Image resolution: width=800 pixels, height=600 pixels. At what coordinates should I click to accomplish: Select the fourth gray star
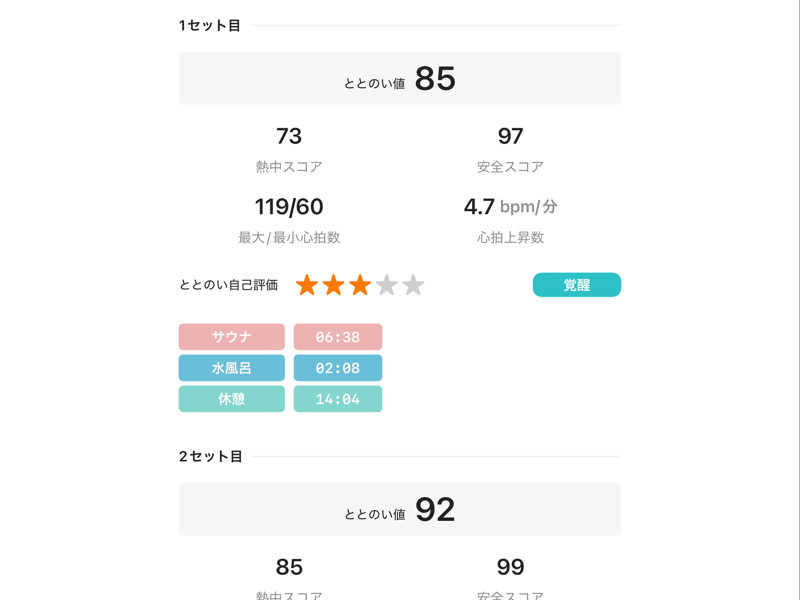click(x=387, y=286)
